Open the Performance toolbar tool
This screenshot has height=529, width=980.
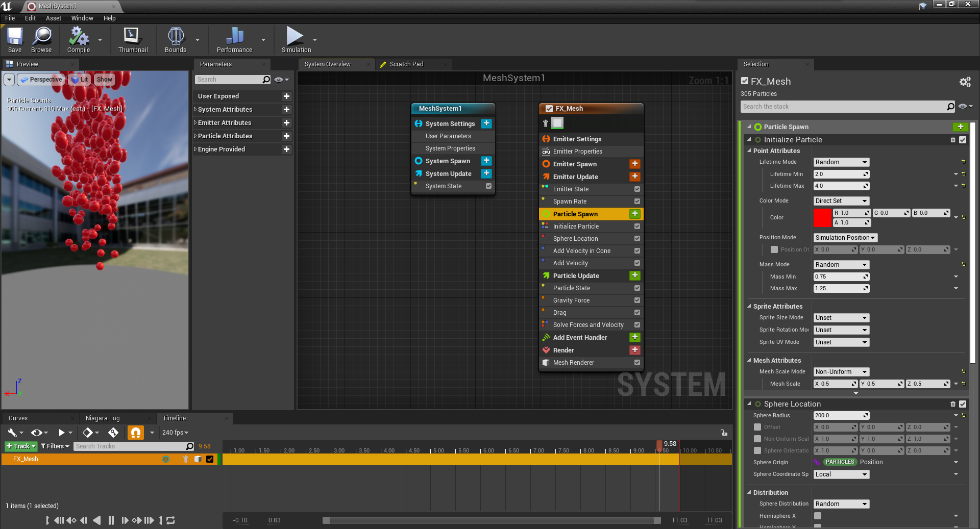(x=234, y=40)
